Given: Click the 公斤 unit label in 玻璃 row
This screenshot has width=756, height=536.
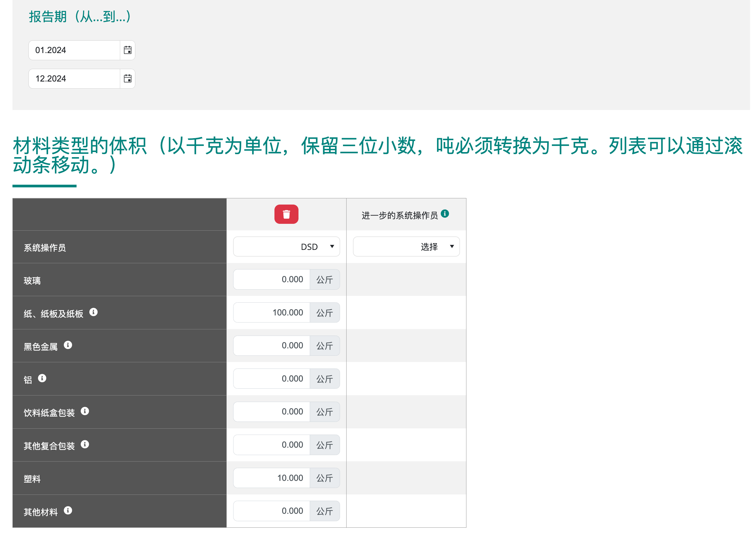Looking at the screenshot, I should [x=325, y=280].
